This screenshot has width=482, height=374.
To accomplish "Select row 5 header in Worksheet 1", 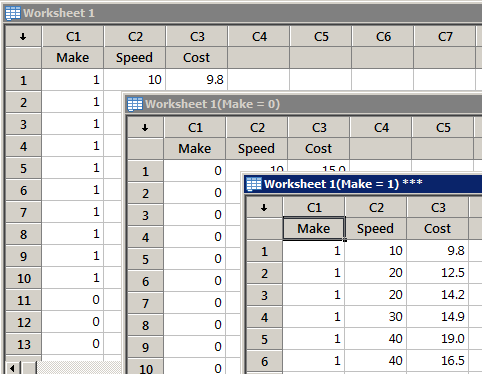I will [23, 168].
